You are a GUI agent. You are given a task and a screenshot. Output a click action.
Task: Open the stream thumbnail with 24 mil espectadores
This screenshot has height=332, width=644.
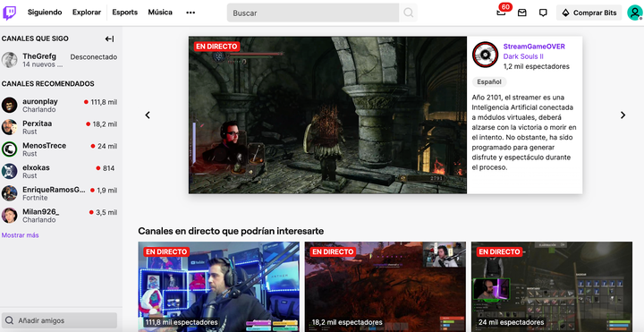tap(552, 286)
